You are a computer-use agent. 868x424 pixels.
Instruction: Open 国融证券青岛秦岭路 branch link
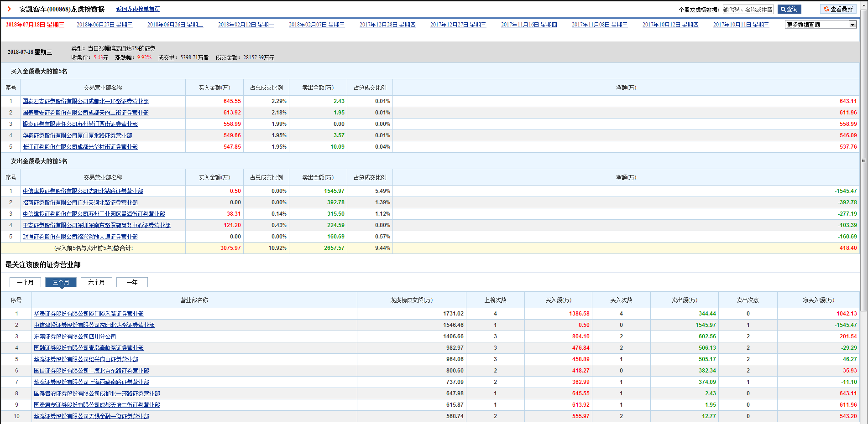(x=89, y=348)
